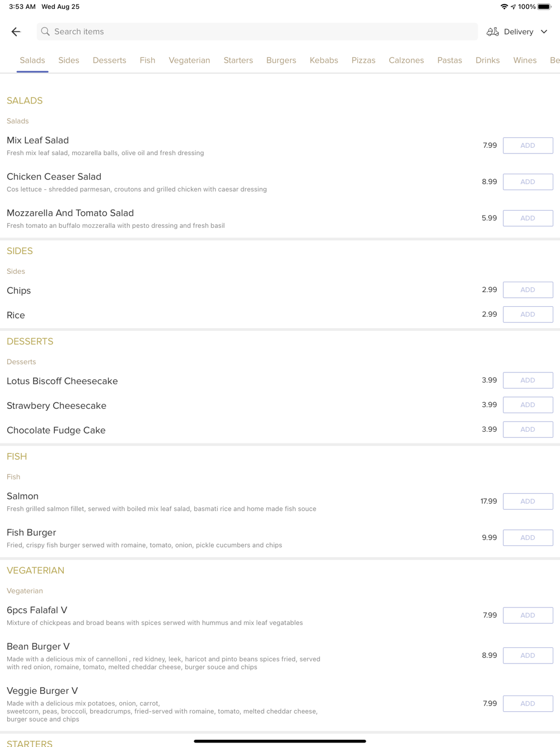Tap the Wi-Fi status icon
The width and height of the screenshot is (560, 747).
(x=504, y=7)
